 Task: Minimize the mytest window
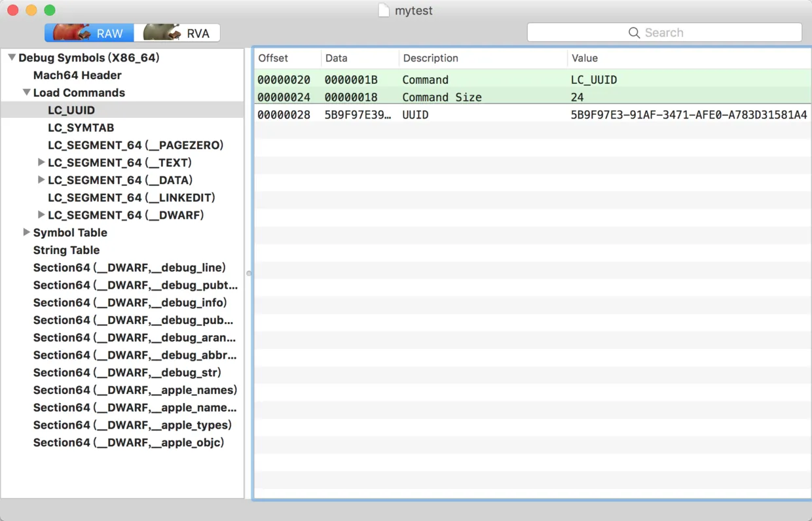tap(31, 10)
